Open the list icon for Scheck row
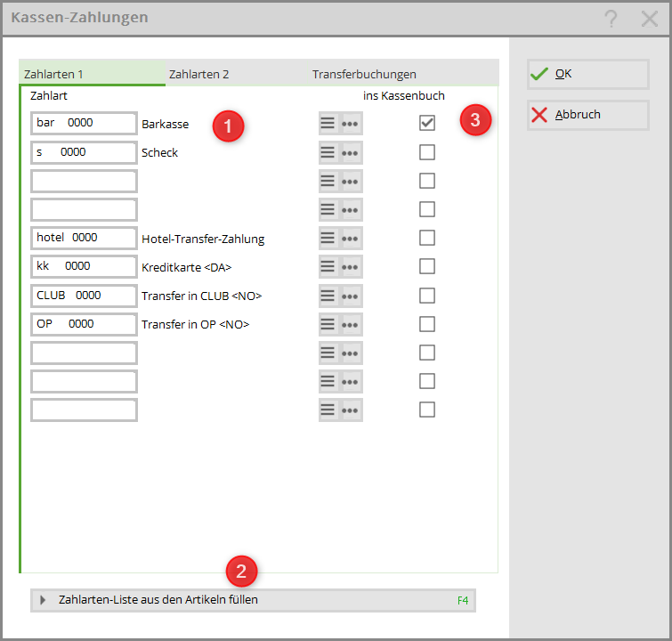This screenshot has width=672, height=641. point(328,152)
